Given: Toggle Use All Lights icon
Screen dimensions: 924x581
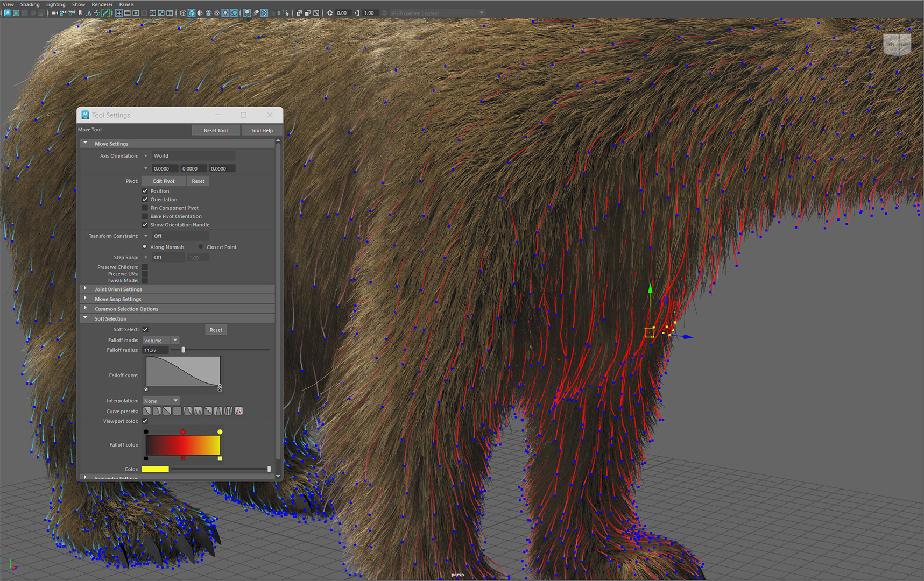Looking at the screenshot, I should [x=225, y=13].
